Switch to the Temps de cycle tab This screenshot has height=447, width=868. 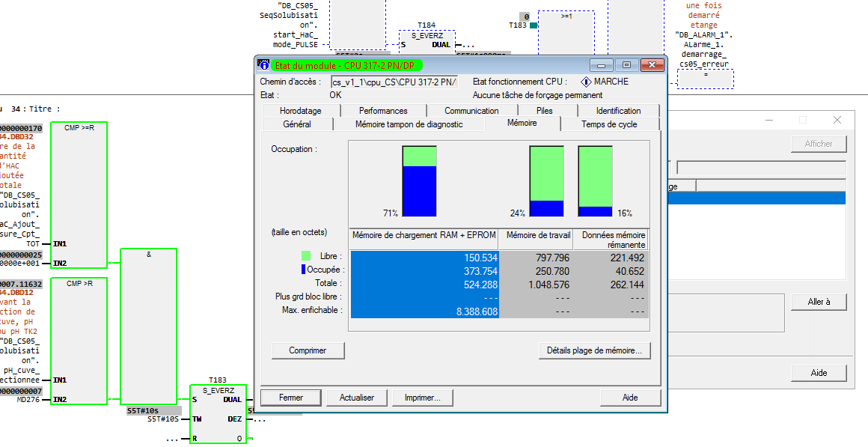[609, 124]
